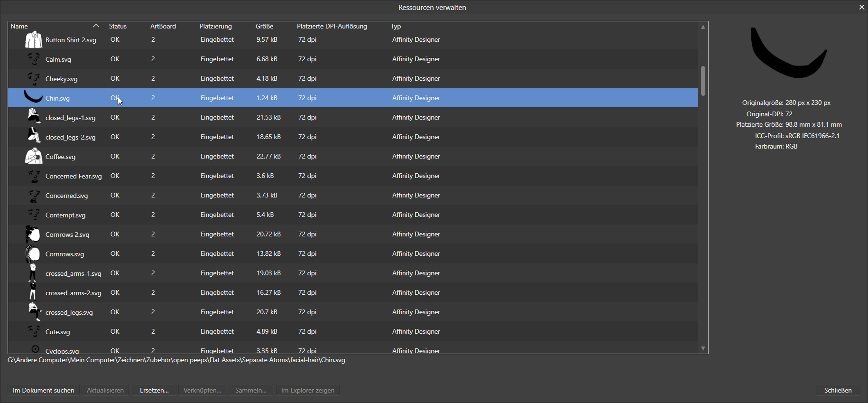This screenshot has width=868, height=403.
Task: Click the Button Shirt 2.svg thumbnail icon
Action: click(33, 40)
